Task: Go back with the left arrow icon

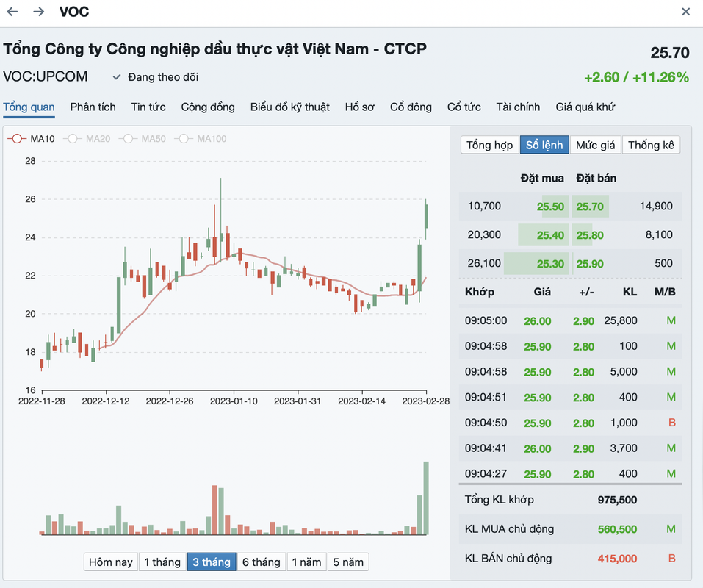Action: (12, 12)
